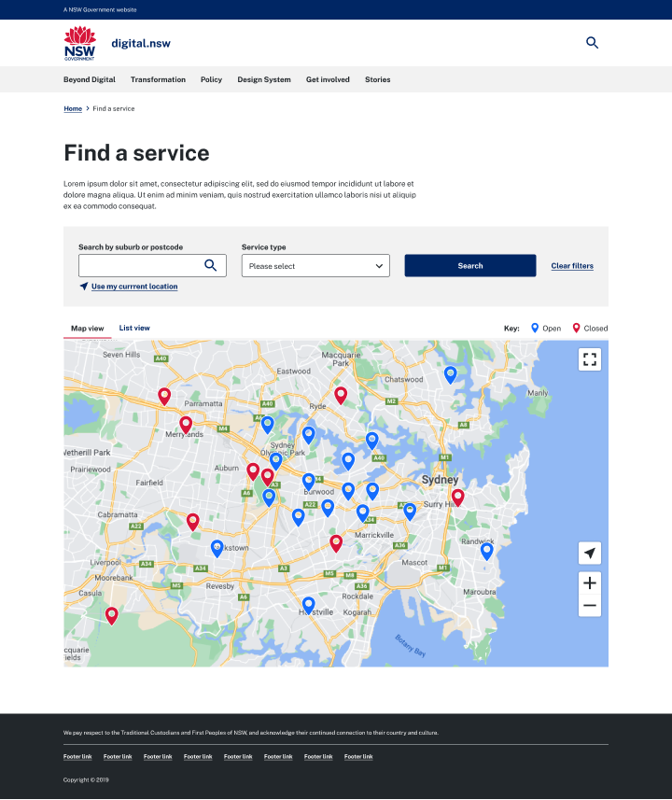This screenshot has width=672, height=800.
Task: Click the red marker near Parramatta
Action: point(164,395)
